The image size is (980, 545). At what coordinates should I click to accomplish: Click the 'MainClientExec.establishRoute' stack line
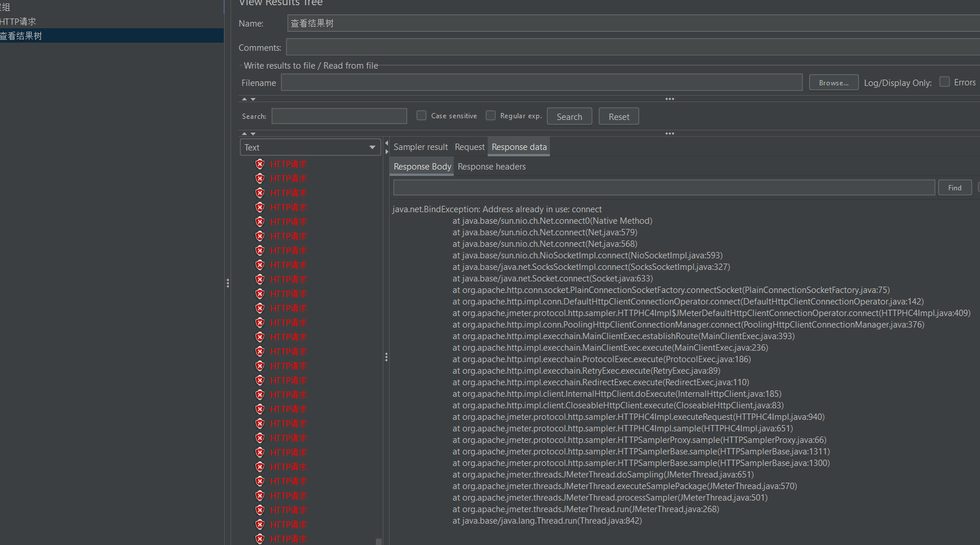coord(624,336)
